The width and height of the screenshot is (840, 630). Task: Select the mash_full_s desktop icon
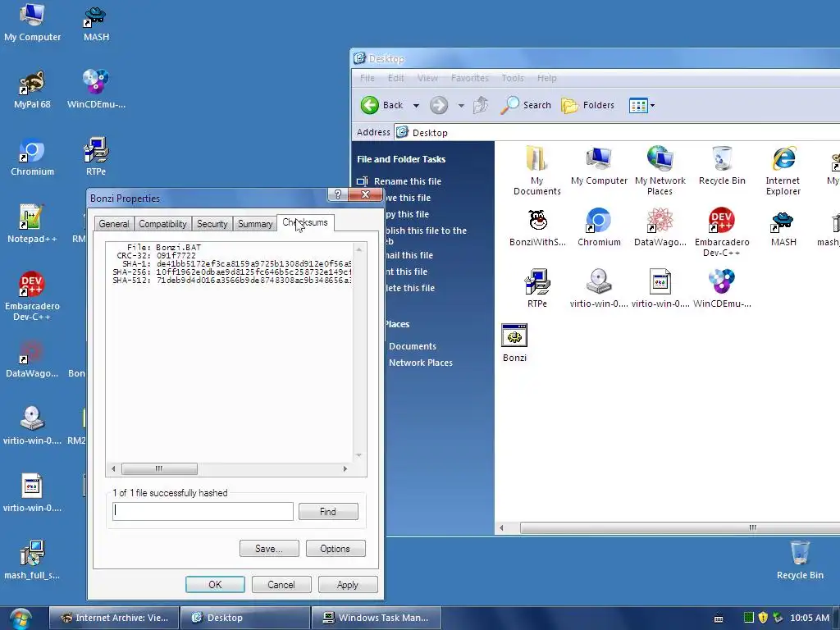(32, 560)
